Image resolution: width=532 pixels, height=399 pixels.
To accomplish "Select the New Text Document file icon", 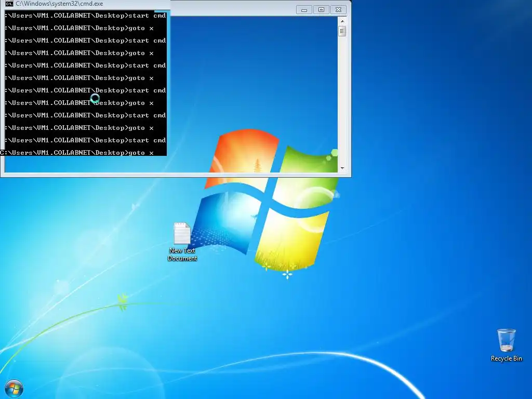I will pyautogui.click(x=182, y=233).
